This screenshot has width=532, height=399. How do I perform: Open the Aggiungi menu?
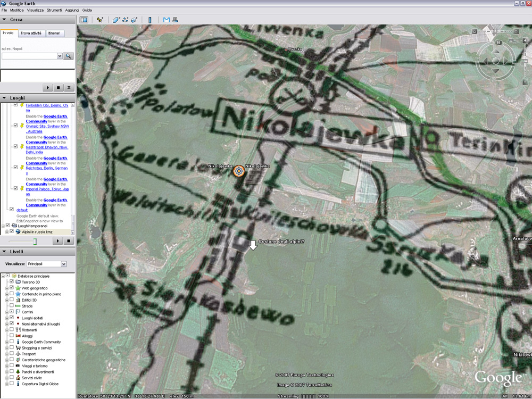click(x=72, y=10)
